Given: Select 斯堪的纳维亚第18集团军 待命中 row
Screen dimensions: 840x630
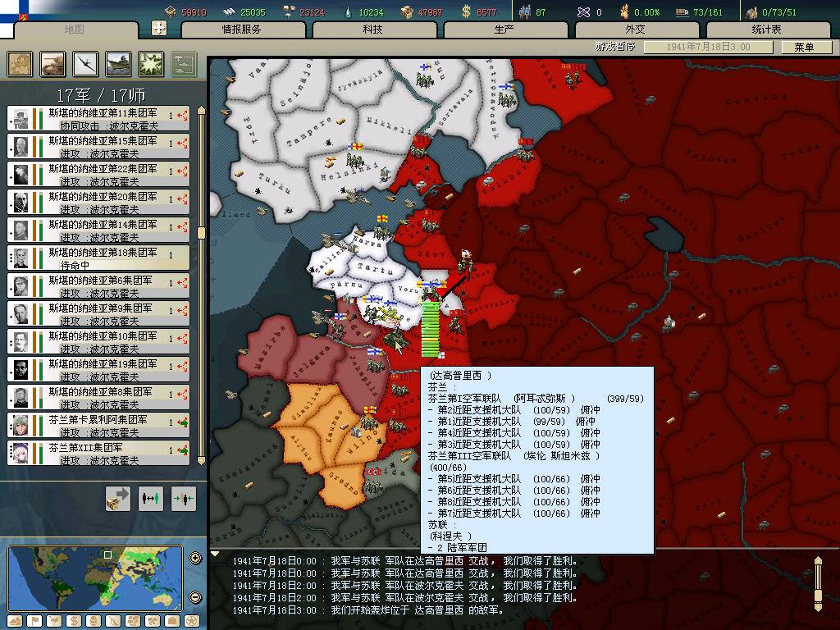Looking at the screenshot, I should click(x=98, y=258).
